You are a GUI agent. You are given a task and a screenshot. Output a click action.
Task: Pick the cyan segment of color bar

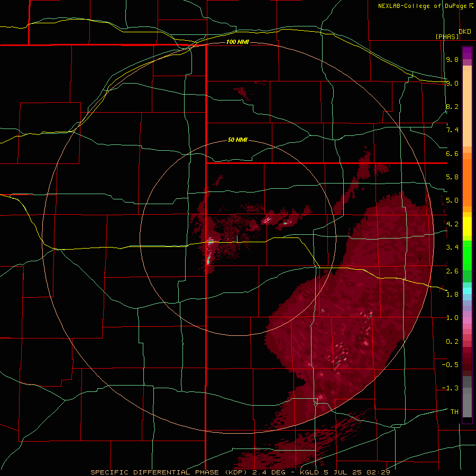[x=467, y=291]
